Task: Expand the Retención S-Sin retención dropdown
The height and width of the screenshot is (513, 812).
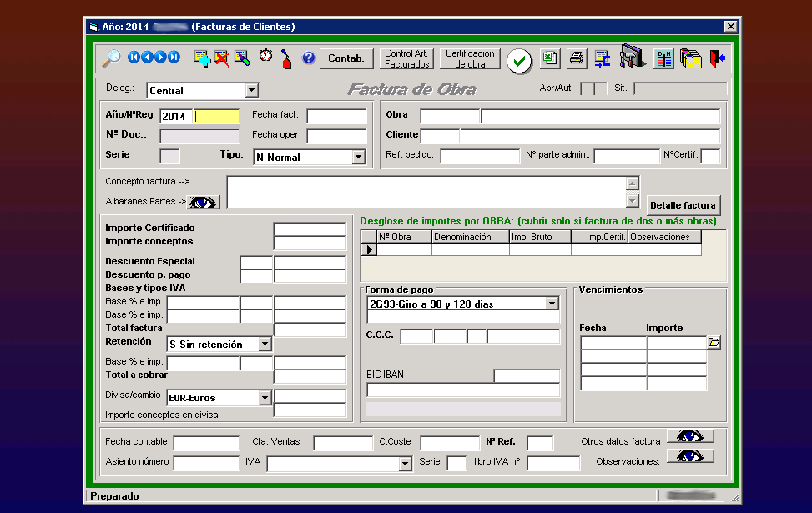Action: (x=265, y=345)
